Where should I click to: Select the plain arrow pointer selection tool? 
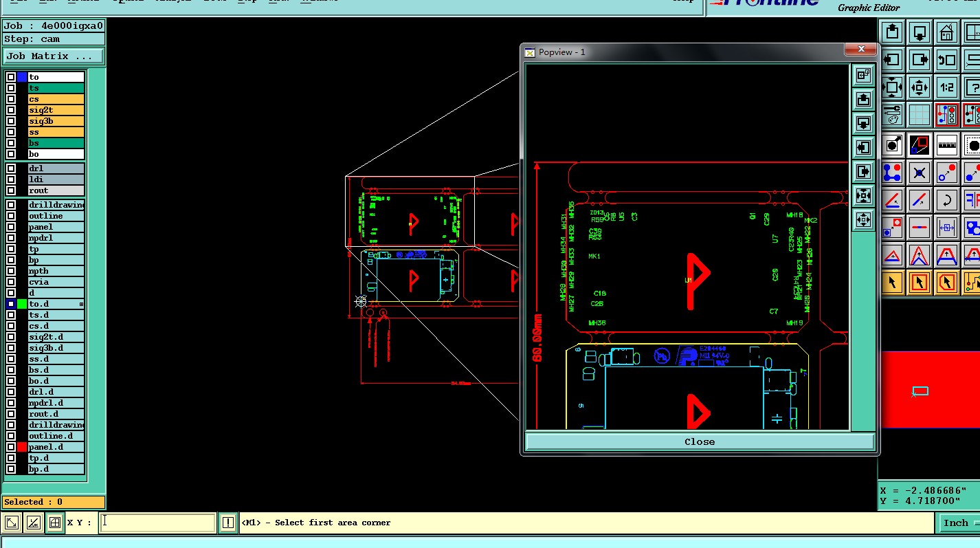coord(892,282)
